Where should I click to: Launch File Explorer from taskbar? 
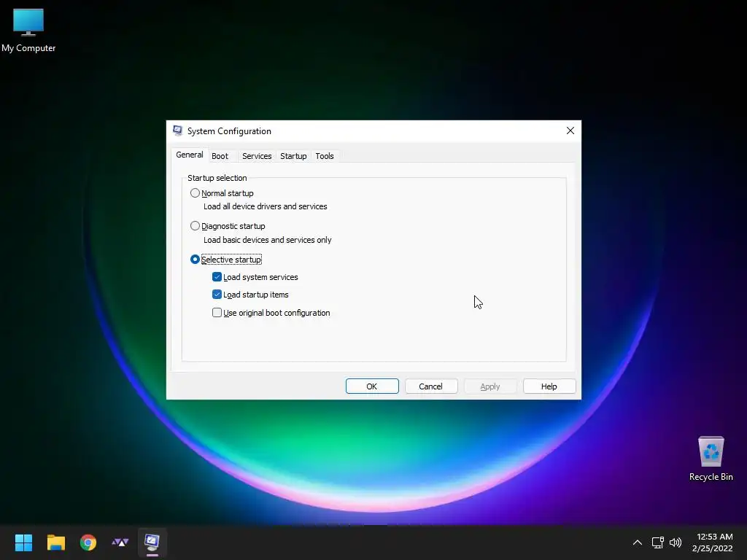coord(55,542)
